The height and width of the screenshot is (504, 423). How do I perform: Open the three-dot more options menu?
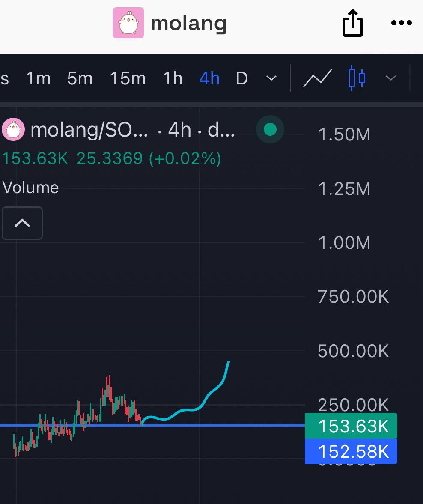402,23
